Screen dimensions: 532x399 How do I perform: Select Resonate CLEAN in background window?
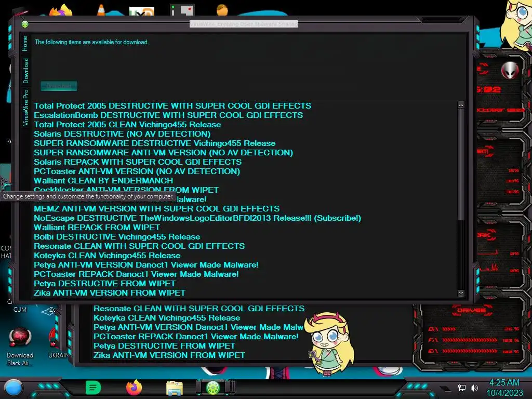[x=199, y=309]
